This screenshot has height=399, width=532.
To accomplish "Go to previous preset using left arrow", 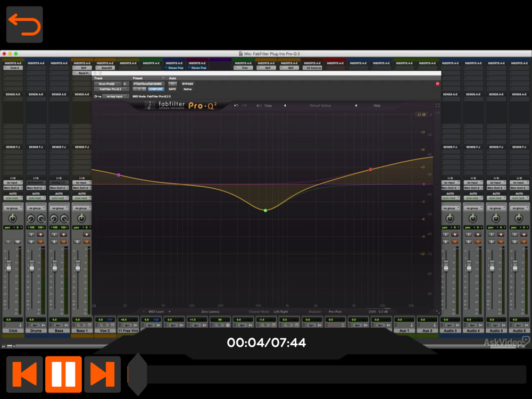I will [285, 105].
